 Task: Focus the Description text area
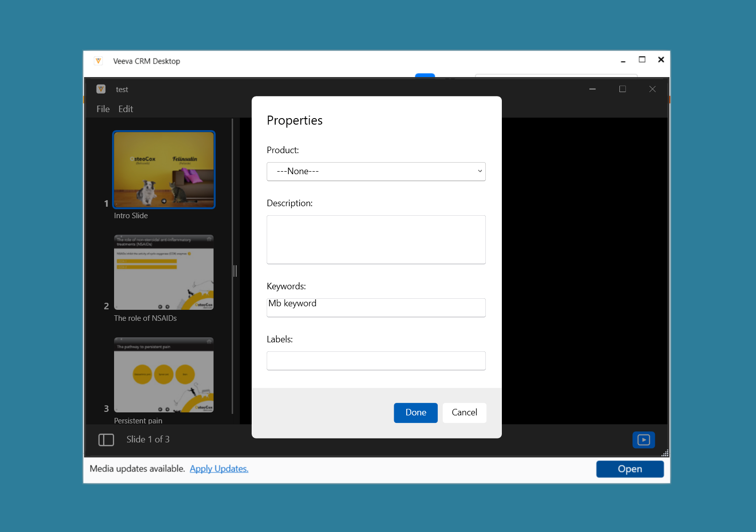[376, 240]
